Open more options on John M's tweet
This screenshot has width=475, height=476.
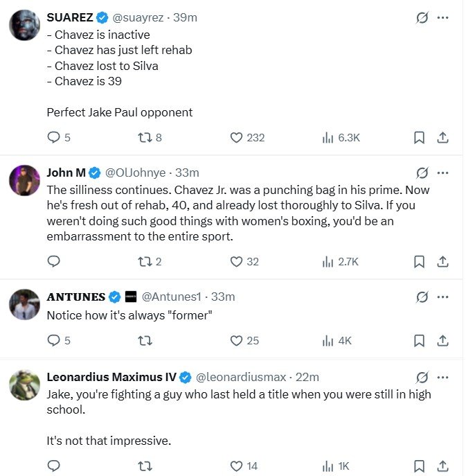click(x=443, y=173)
